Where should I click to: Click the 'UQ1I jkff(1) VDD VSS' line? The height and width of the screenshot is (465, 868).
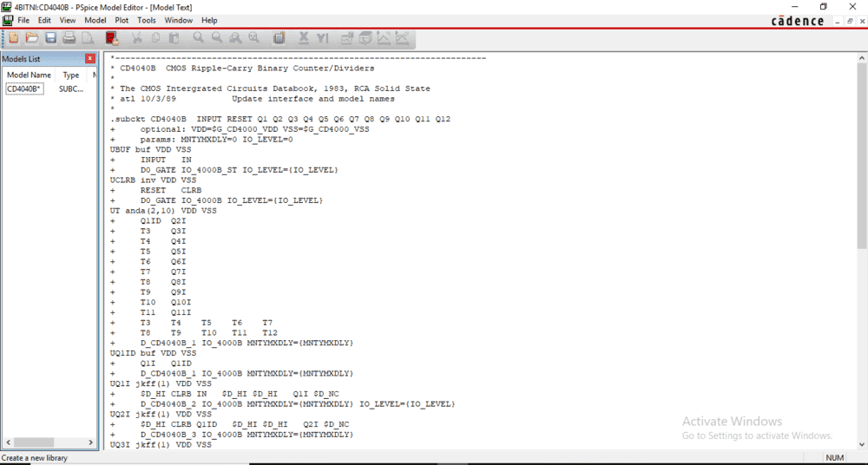coord(161,383)
